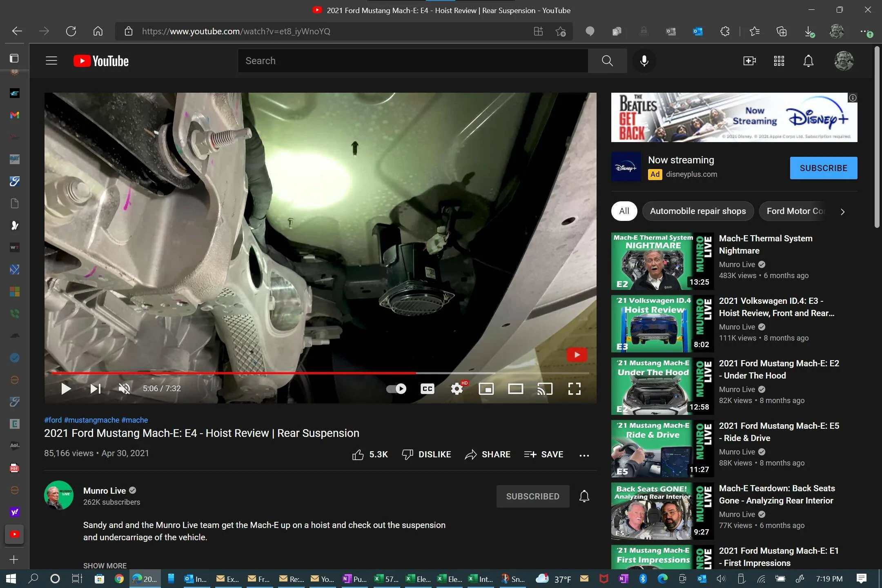This screenshot has height=588, width=882.
Task: Open Windows Start menu
Action: point(11,579)
